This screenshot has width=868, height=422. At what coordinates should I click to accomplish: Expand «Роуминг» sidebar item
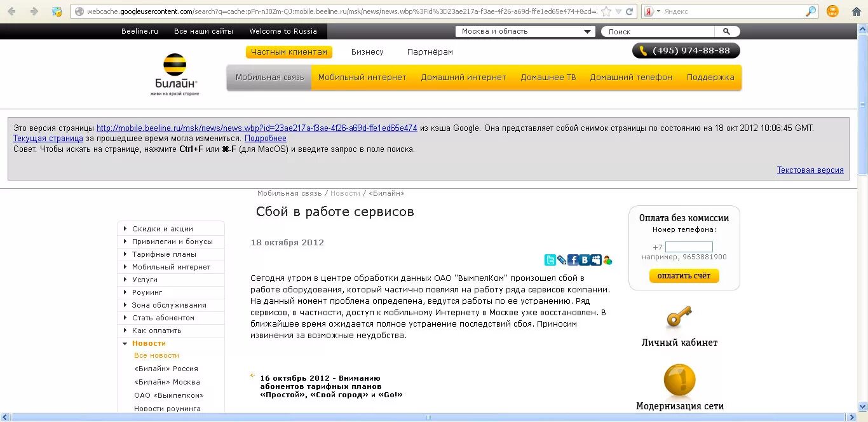pos(147,292)
